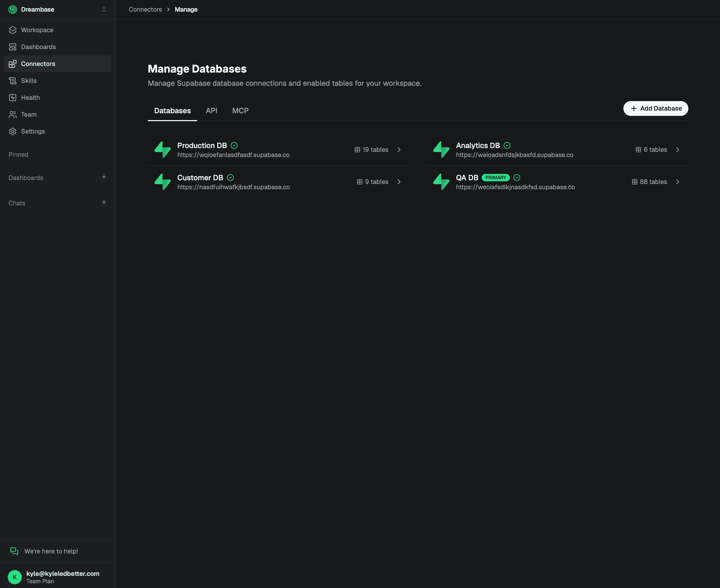Viewport: 720px width, 588px height.
Task: Click the table icon beside 19 tables
Action: (x=357, y=150)
